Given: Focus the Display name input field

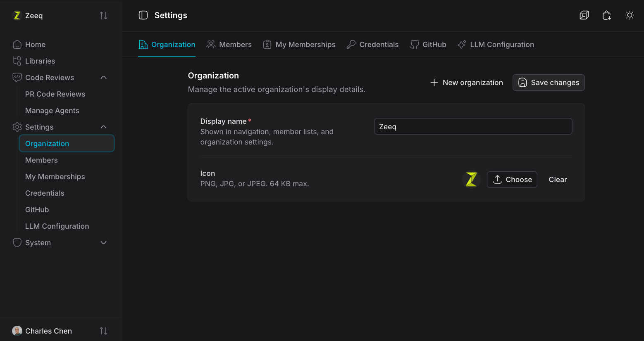Looking at the screenshot, I should [473, 126].
